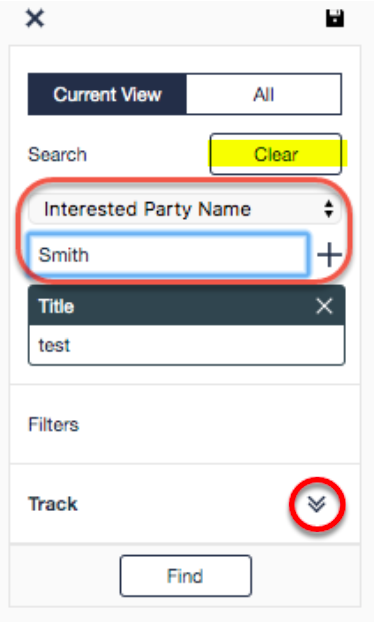The height and width of the screenshot is (622, 374).
Task: Save the search using the floppy disk icon
Action: [x=335, y=18]
